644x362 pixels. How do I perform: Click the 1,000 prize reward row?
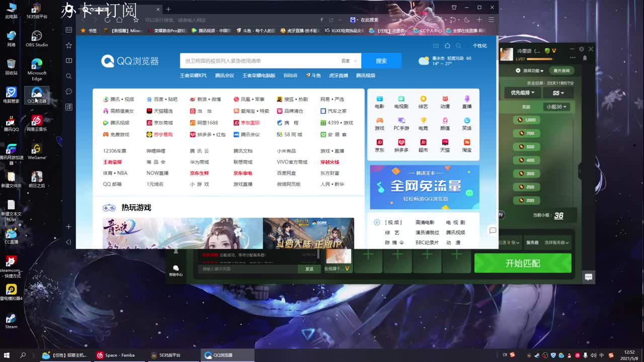click(x=527, y=120)
